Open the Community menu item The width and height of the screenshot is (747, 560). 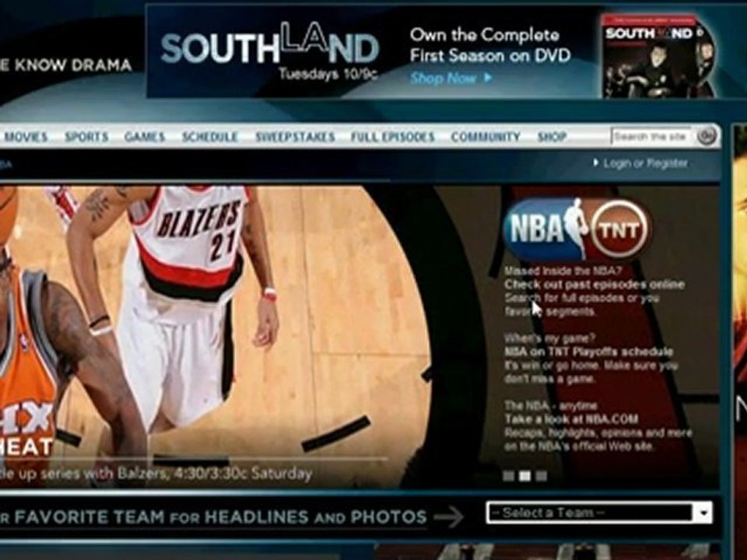pos(486,137)
